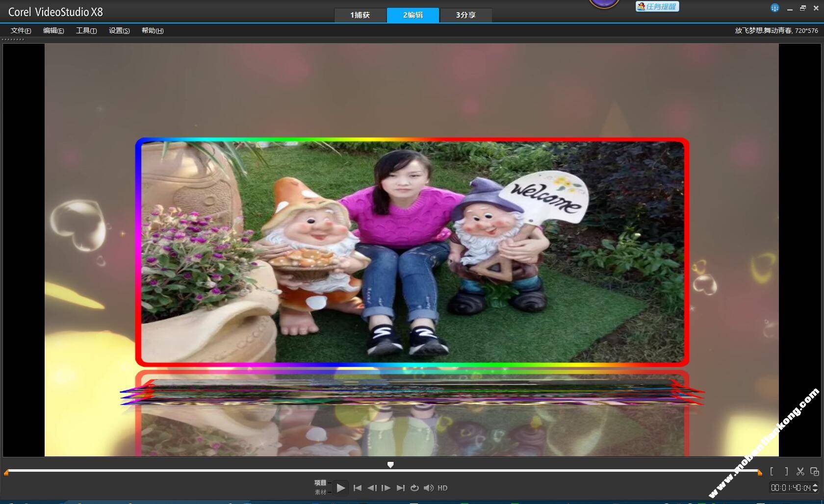Open the 文件(F) File menu
The width and height of the screenshot is (824, 504).
tap(21, 30)
